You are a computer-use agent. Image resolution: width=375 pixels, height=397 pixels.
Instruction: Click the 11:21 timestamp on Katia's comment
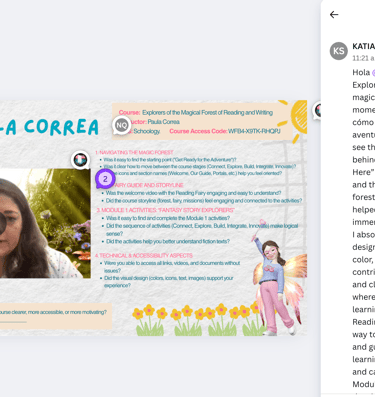pos(363,58)
